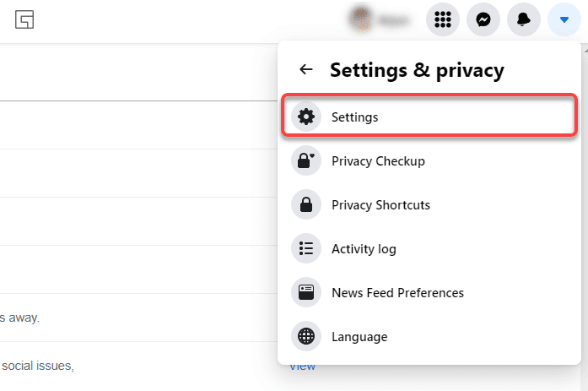Click the globe Language icon
588x391 pixels.
[x=306, y=337]
